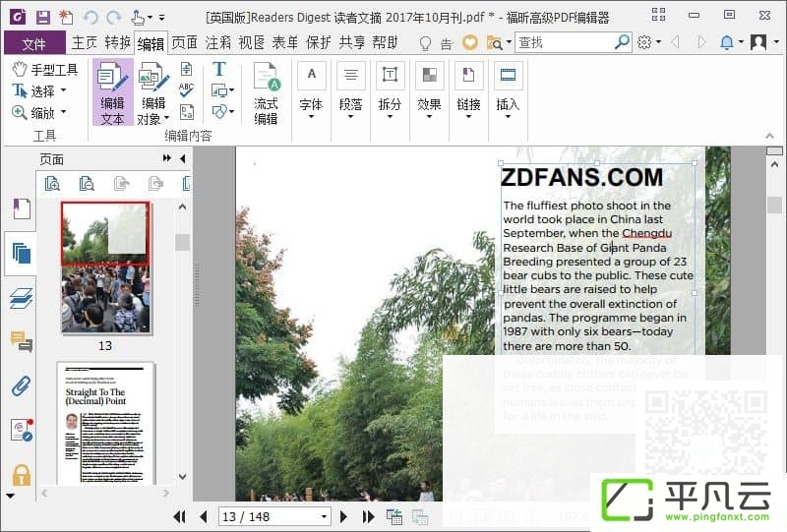Image resolution: width=787 pixels, height=532 pixels.
Task: Select the 手型工具 hand tool
Action: 45,69
